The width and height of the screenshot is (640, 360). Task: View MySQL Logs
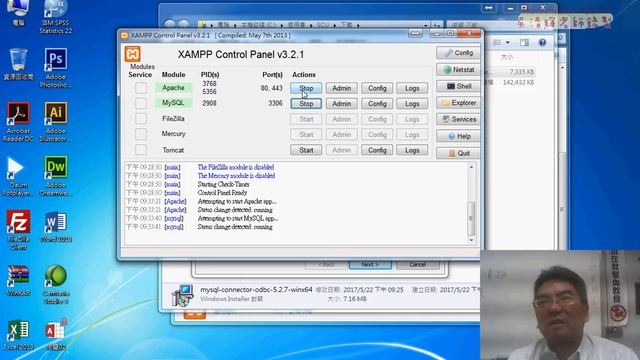tap(412, 104)
